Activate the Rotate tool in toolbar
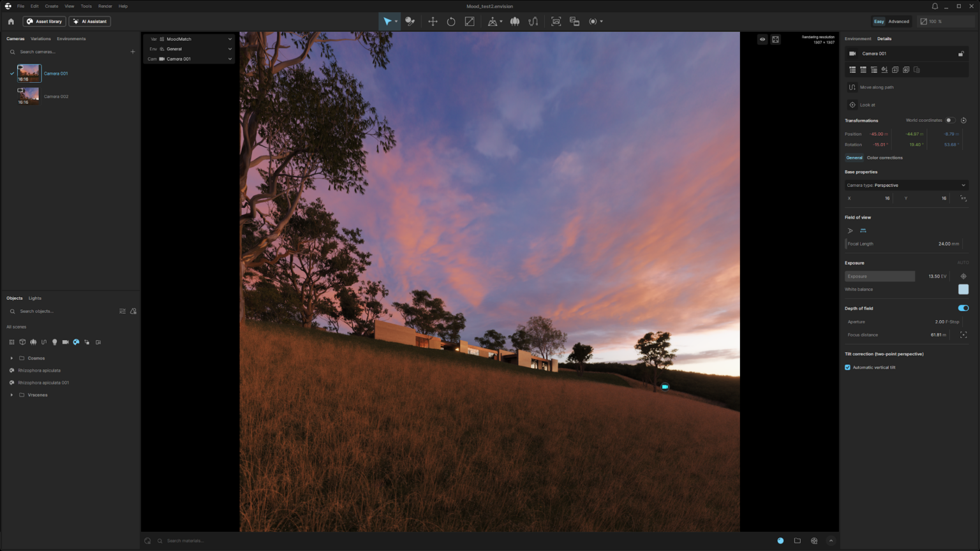Screen dimensions: 980x551 [x=451, y=21]
